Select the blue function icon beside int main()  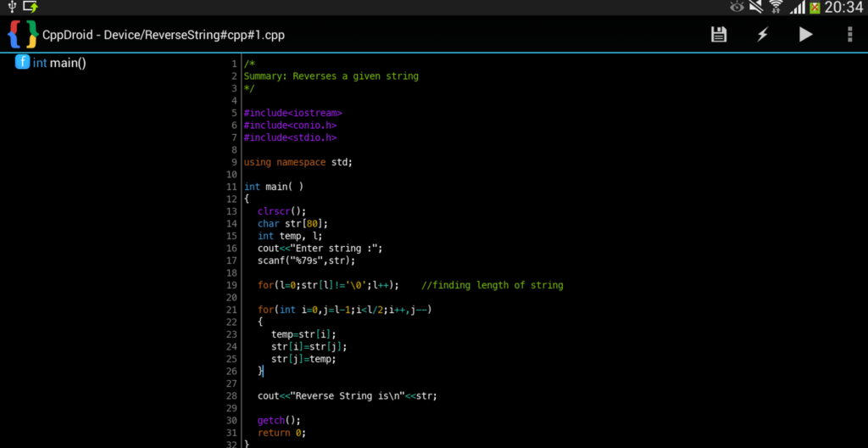click(21, 62)
